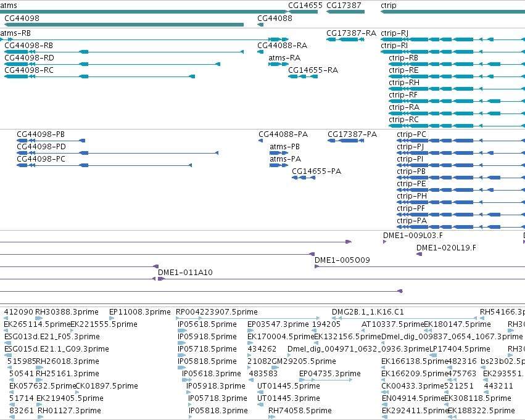
Task: Click protein ctrip-PH label
Action: click(411, 197)
